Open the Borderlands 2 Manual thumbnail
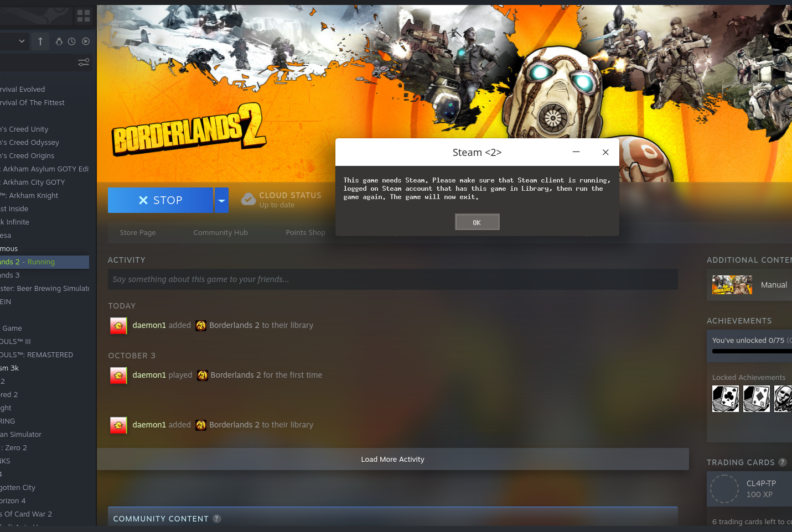The height and width of the screenshot is (532, 792). pyautogui.click(x=732, y=285)
